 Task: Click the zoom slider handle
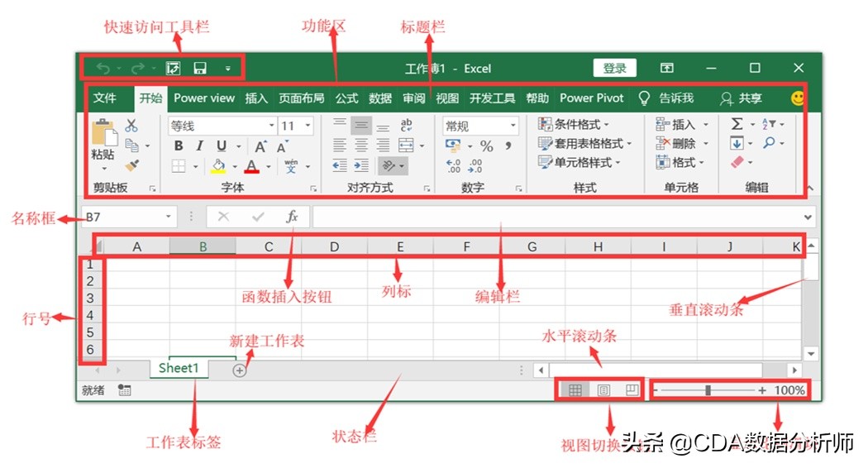708,390
